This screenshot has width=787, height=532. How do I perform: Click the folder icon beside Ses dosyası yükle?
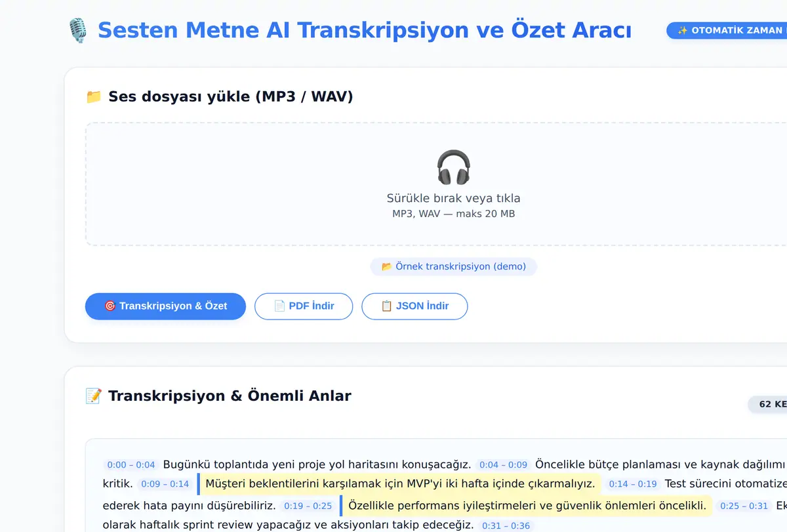tap(94, 97)
